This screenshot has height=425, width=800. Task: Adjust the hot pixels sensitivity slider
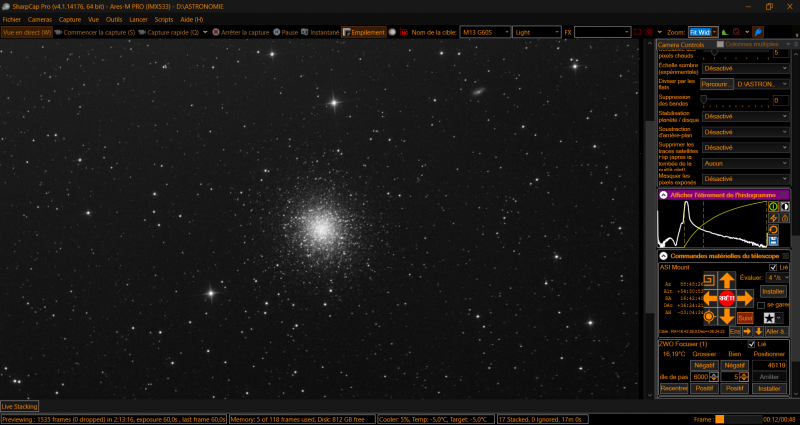click(735, 52)
